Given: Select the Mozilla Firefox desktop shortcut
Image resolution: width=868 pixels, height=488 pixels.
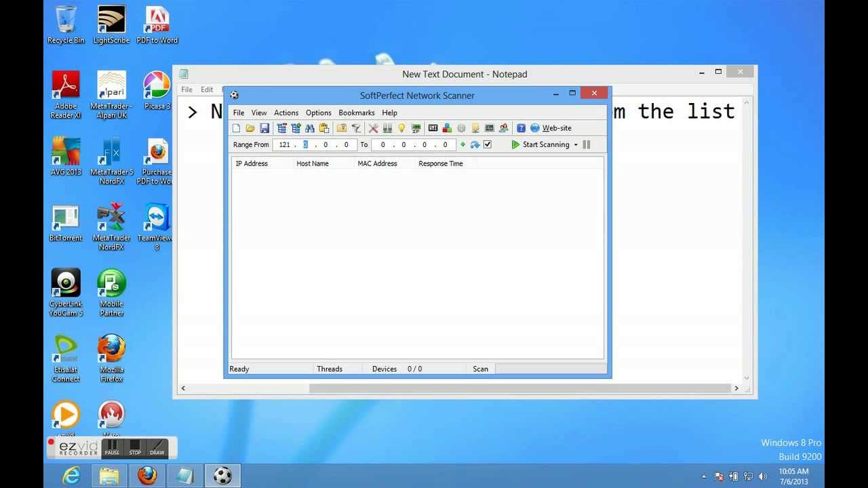Looking at the screenshot, I should [x=111, y=359].
